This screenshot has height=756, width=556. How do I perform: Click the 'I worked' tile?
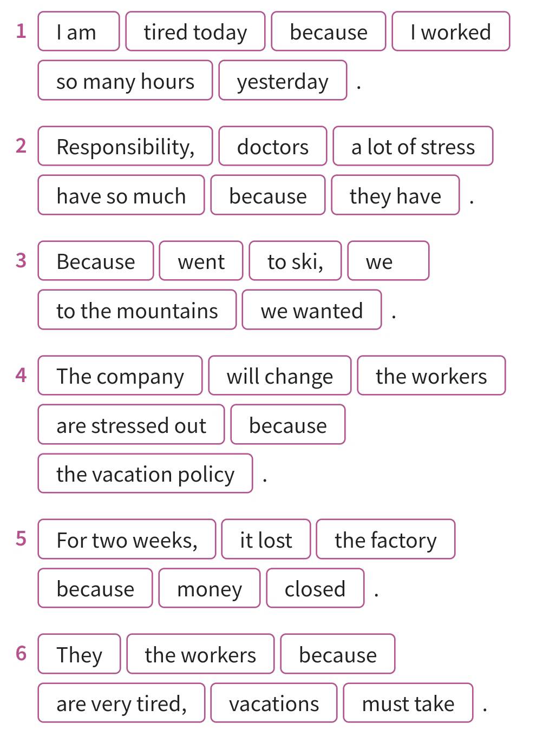[450, 31]
